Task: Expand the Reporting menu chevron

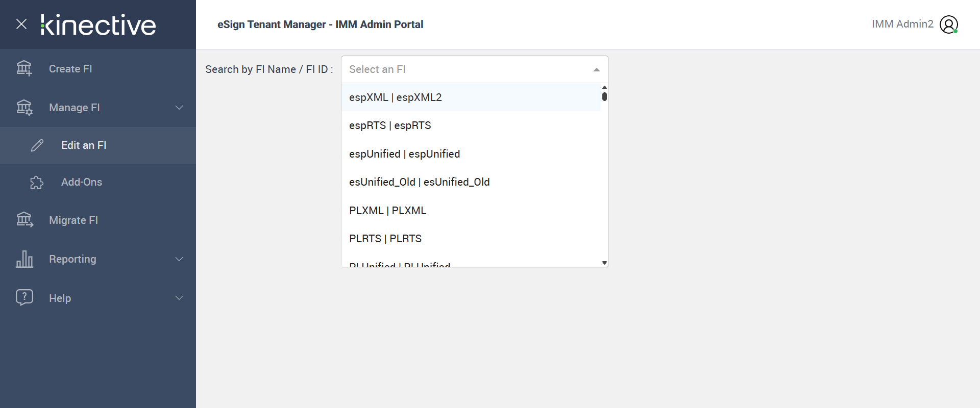Action: point(179,259)
